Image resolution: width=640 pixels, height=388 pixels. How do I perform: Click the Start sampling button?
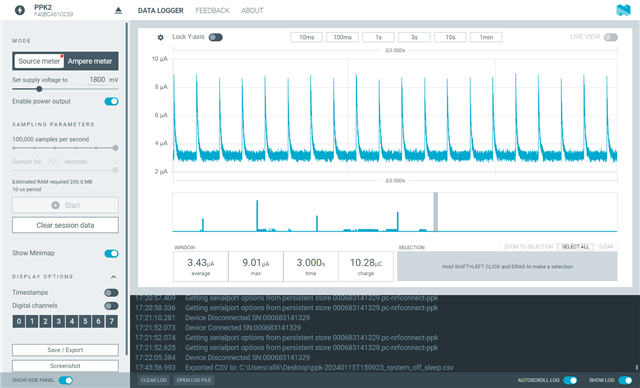(x=65, y=205)
